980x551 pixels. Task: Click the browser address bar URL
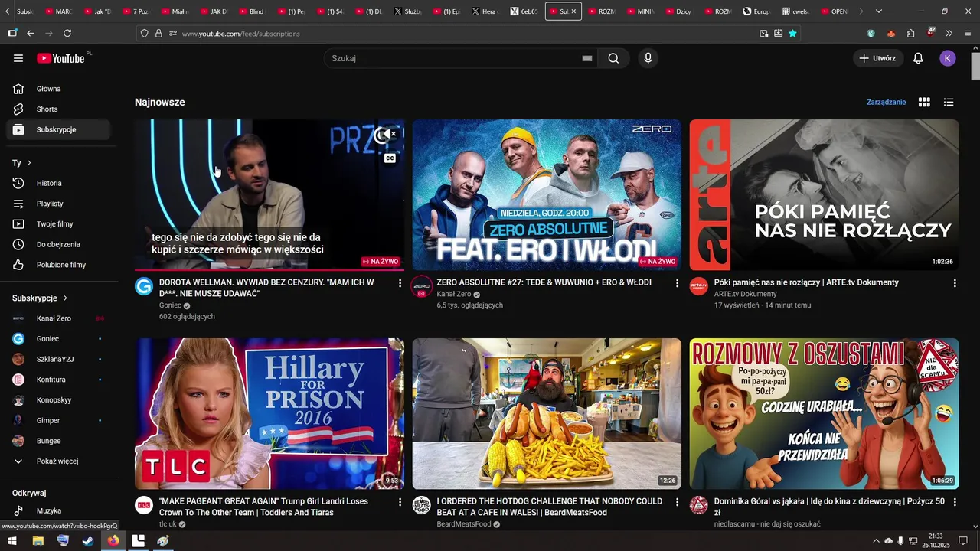coord(240,34)
